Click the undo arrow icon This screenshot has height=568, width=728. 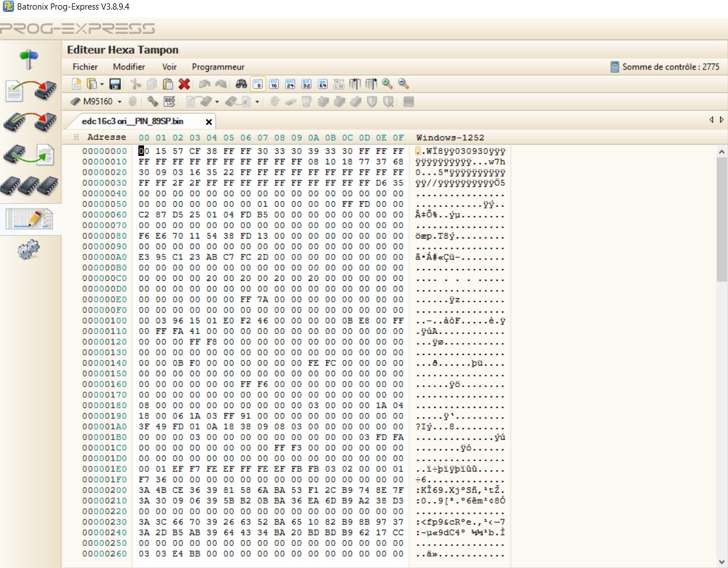click(204, 84)
